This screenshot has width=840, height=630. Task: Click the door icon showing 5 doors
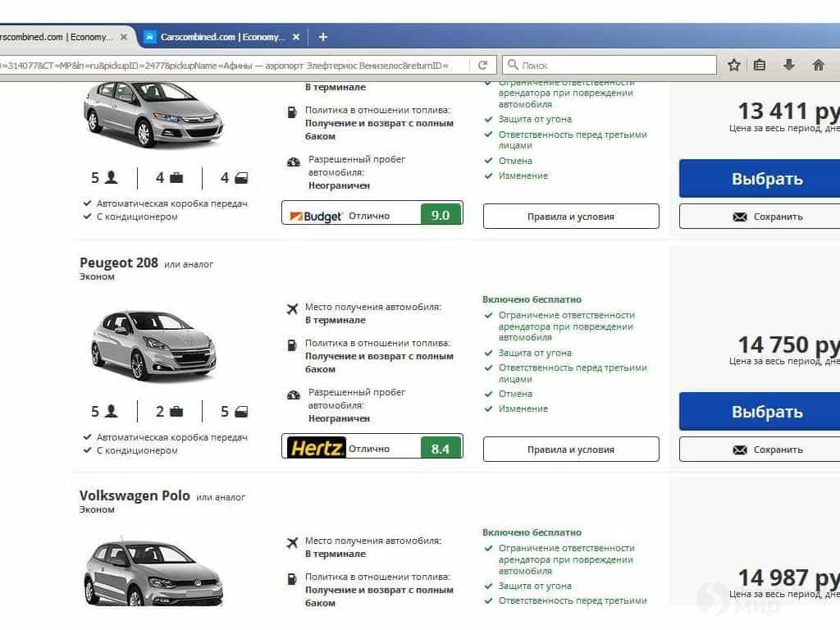[242, 412]
